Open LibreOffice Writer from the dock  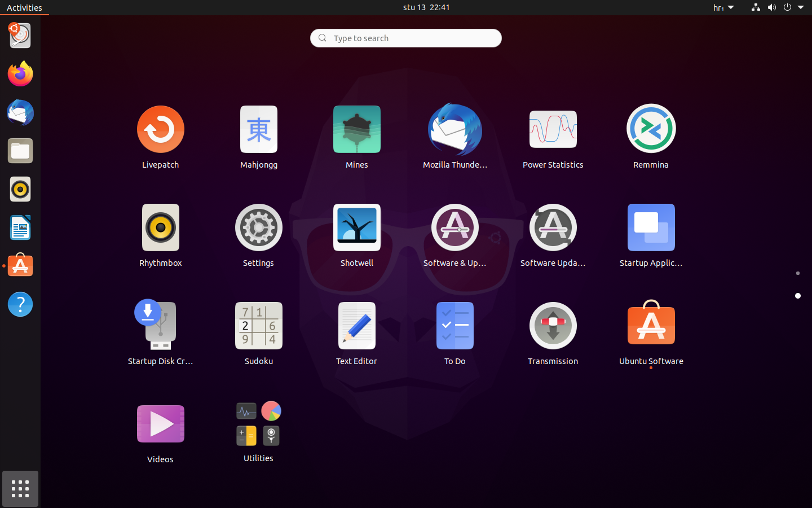[20, 227]
